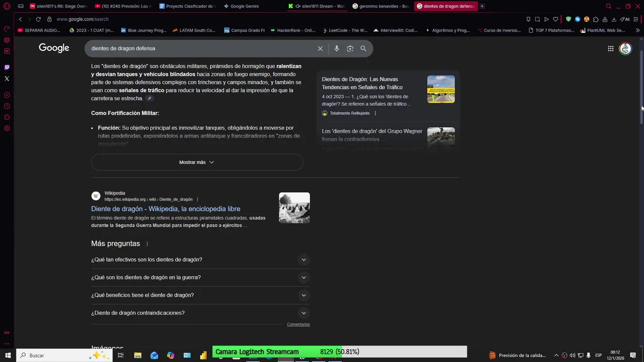Open history clock icon in sidebar

pos(7,106)
